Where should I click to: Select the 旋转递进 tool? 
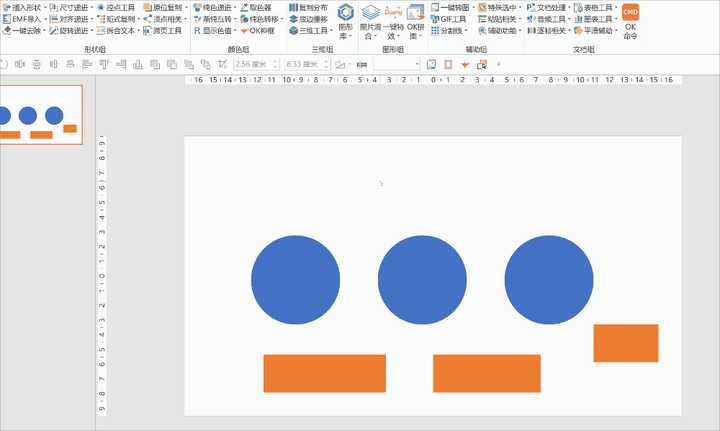point(71,31)
